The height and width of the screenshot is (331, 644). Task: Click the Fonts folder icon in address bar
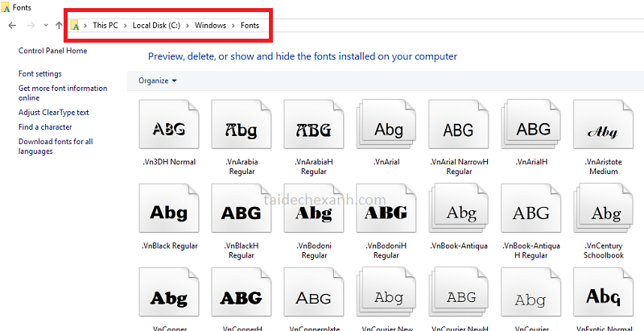75,26
